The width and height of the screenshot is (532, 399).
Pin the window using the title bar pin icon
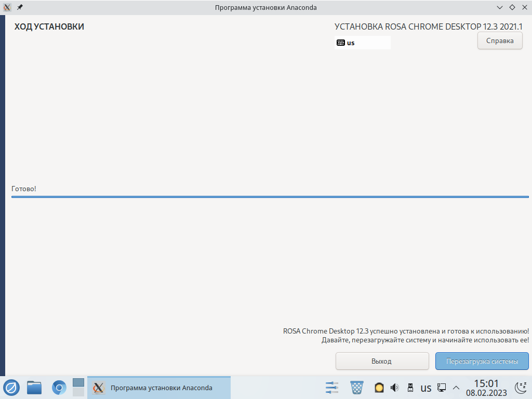click(20, 7)
